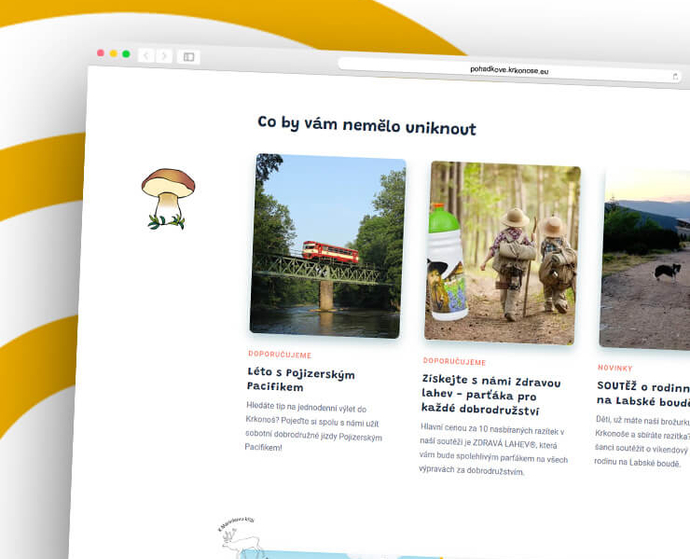Open article Získejte s námi Zdravou lahev
690x559 pixels.
(x=491, y=396)
